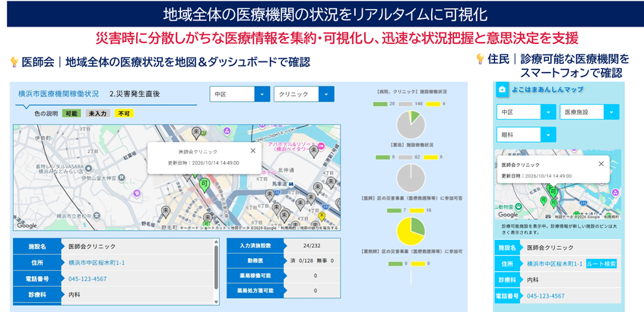Viewport: 644px width, 312px height.
Task: Click the yellow 不 pin on dashboard map
Action: (322, 216)
